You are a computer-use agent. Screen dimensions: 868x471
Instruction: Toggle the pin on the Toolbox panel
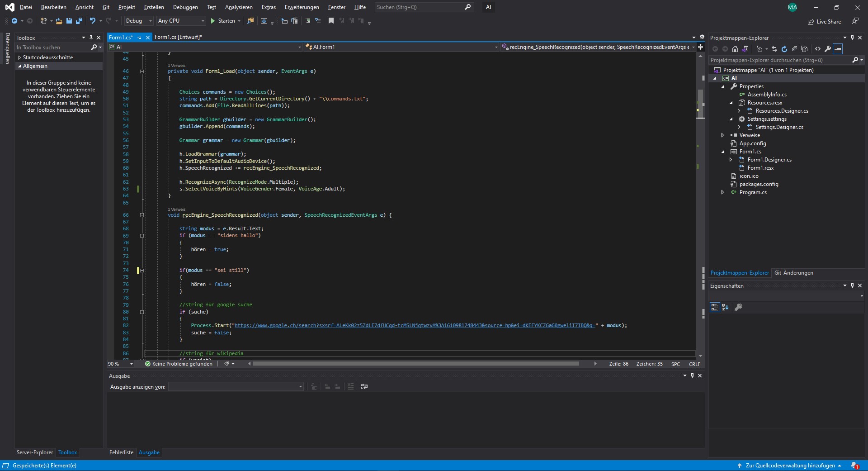(x=91, y=38)
